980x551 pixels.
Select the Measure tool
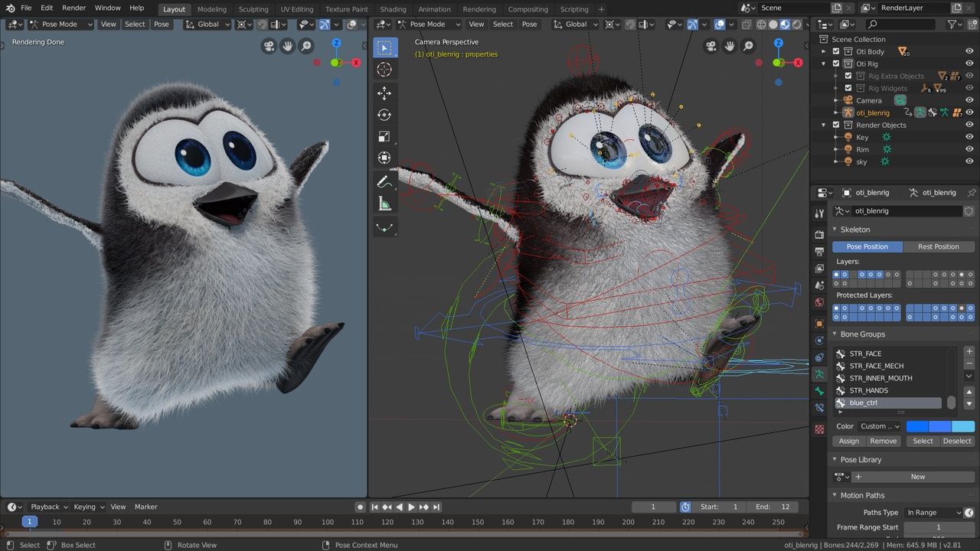pos(384,203)
